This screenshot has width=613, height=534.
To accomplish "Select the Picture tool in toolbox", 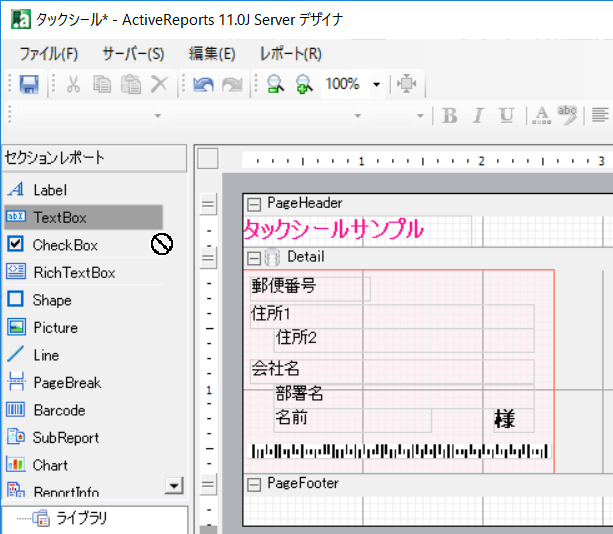I will coord(55,327).
